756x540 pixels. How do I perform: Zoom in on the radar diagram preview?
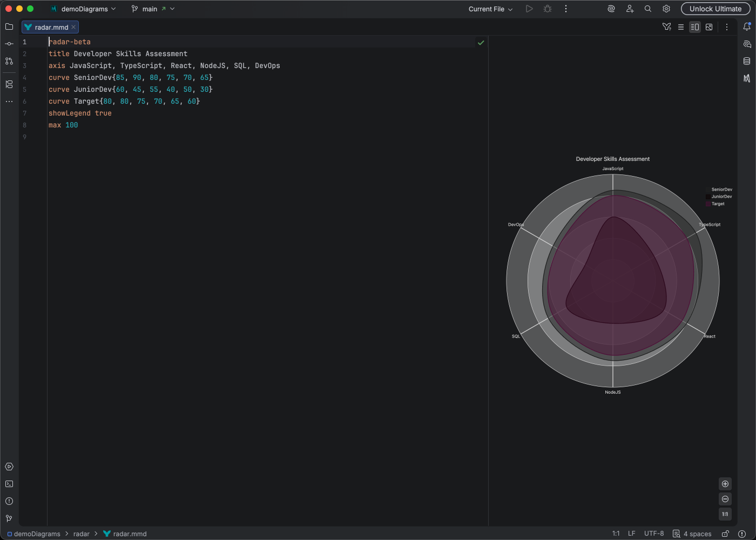[725, 484]
